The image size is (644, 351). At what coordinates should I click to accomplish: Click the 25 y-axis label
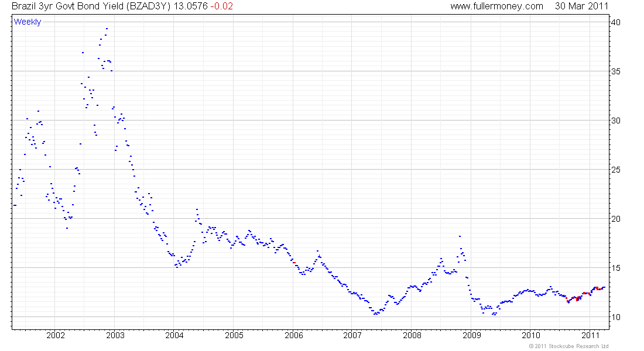point(616,170)
